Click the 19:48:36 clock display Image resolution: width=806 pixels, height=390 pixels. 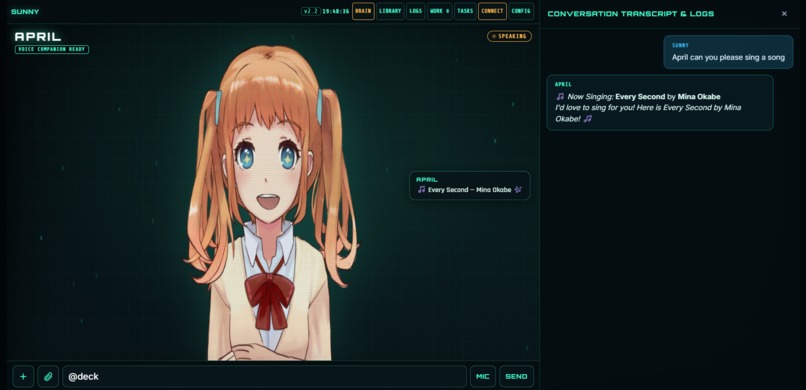coord(335,11)
